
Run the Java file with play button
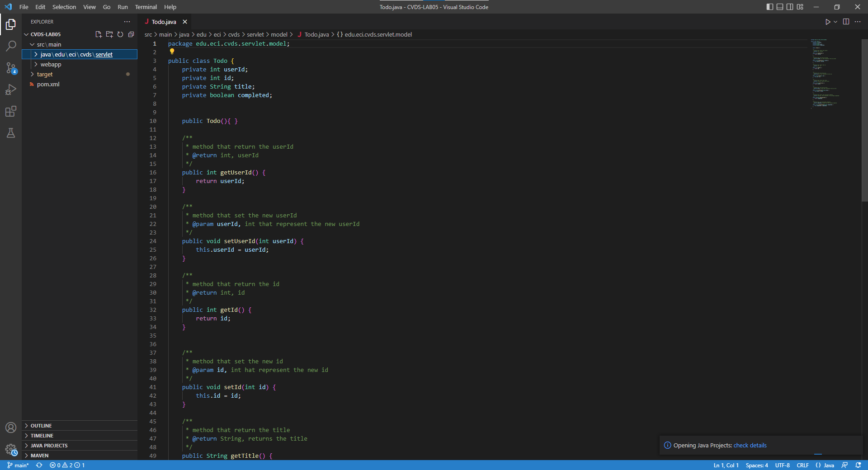828,22
